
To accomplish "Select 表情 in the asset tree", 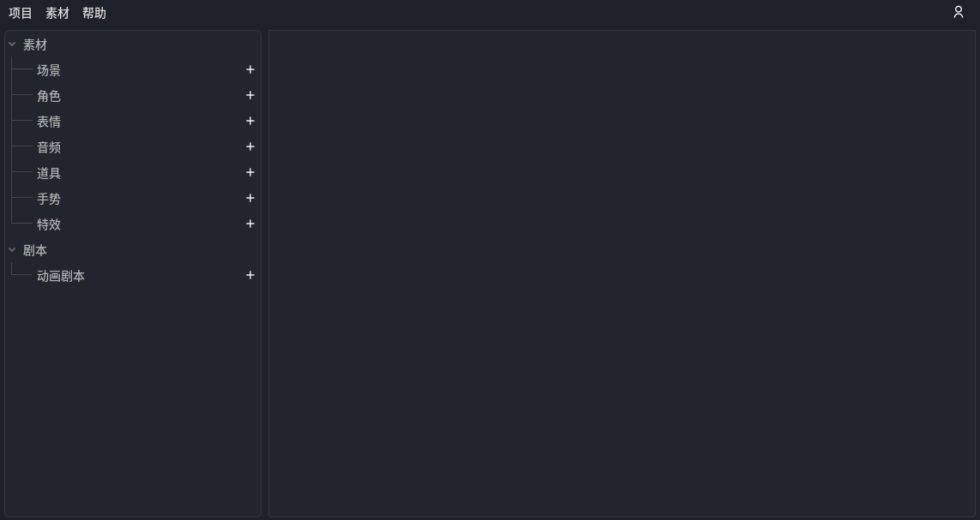I will coord(49,122).
